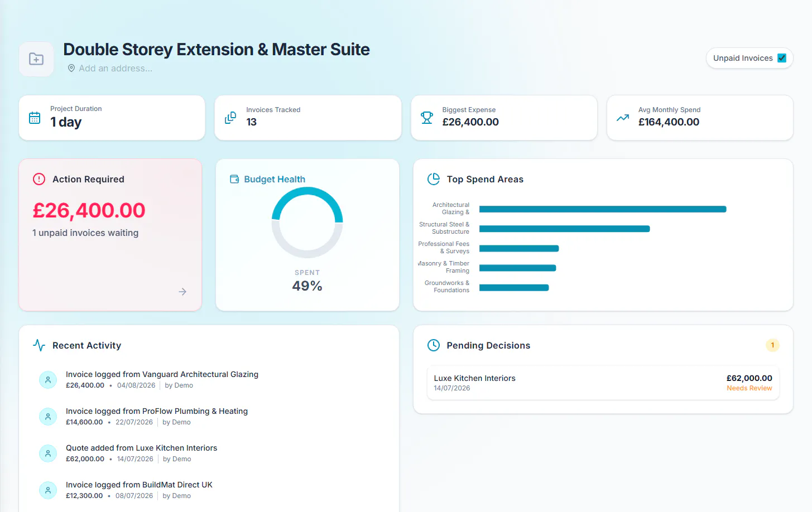Screen dimensions: 812x512
Task: Click the Avg Monthly Spend trend icon
Action: click(623, 118)
